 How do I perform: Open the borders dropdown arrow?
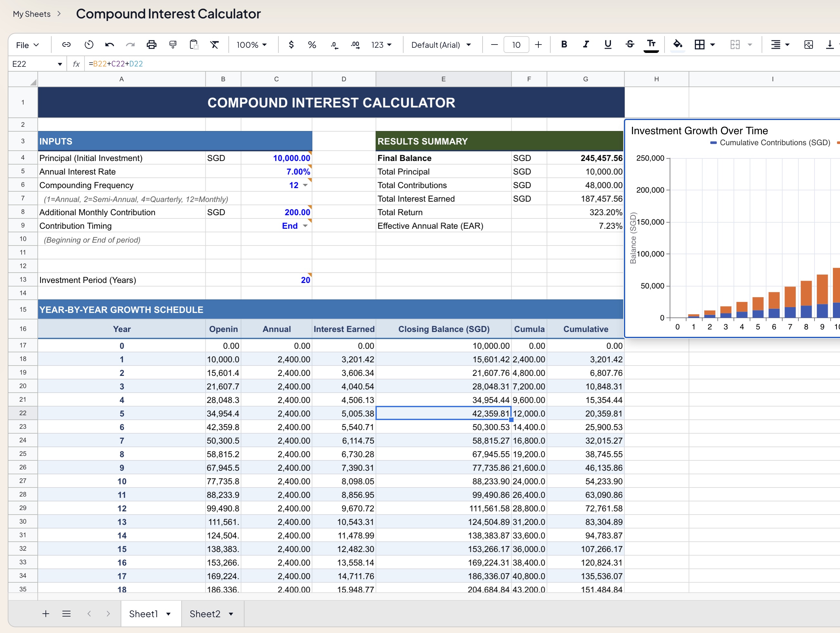tap(712, 45)
